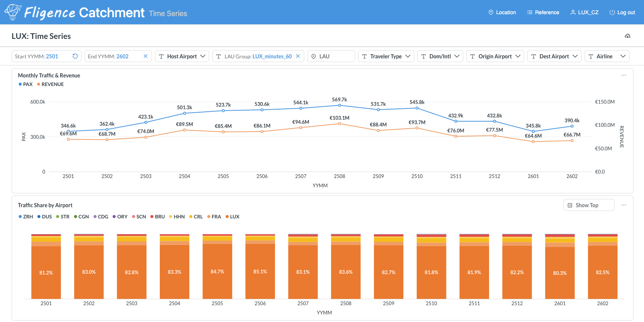Open the Location menu item
Screen dimensions: 644x322
click(x=502, y=12)
